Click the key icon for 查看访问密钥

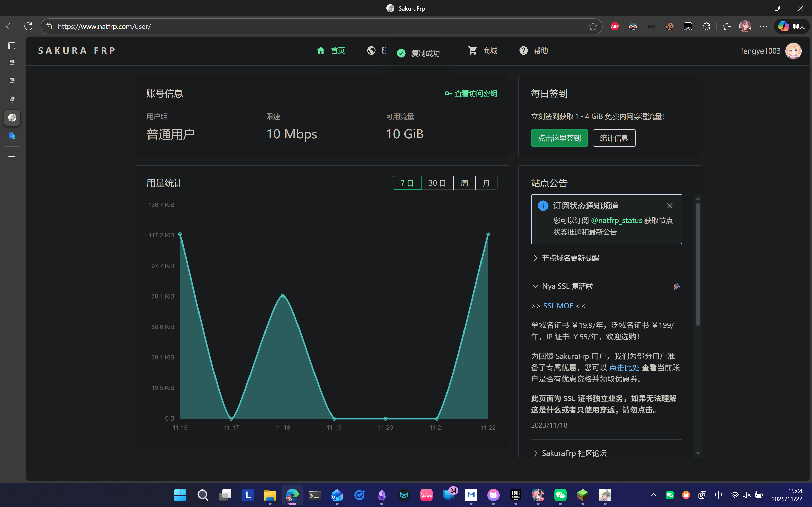(448, 94)
